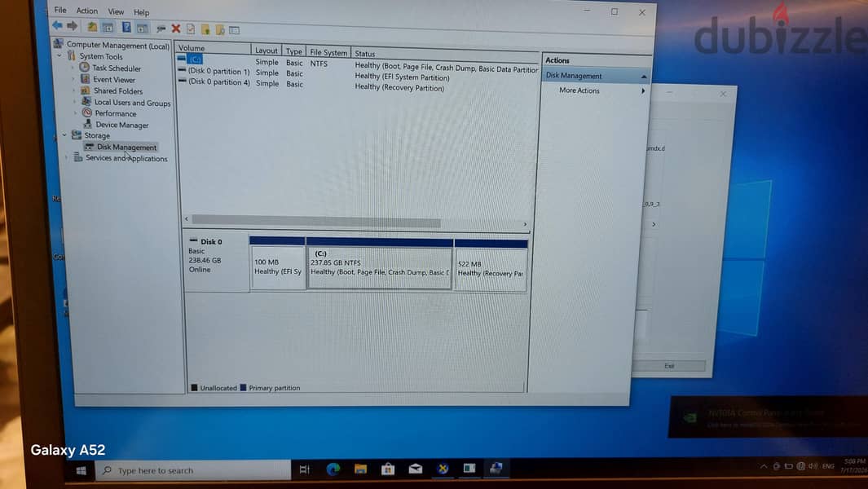Open the View menu
This screenshot has height=489, width=868.
pyautogui.click(x=116, y=11)
